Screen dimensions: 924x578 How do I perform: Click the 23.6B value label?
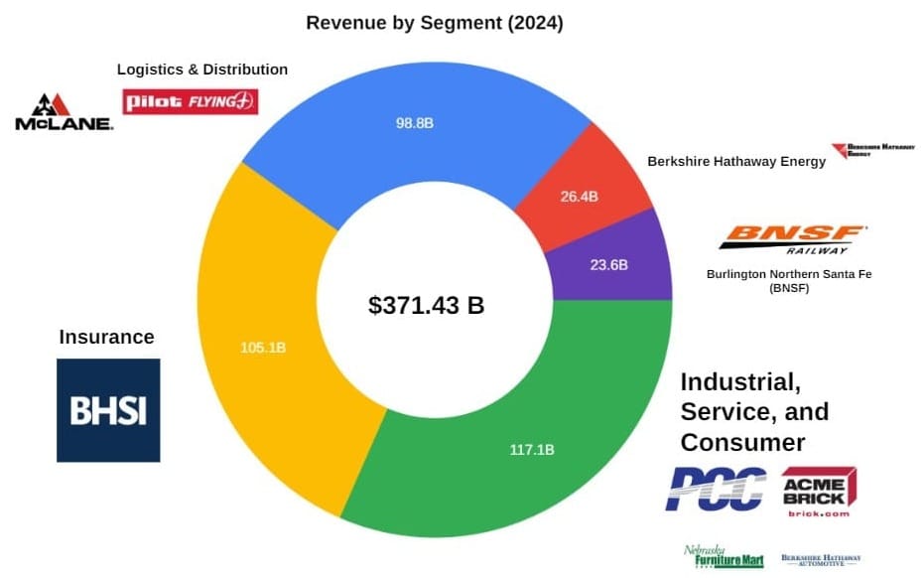[608, 265]
